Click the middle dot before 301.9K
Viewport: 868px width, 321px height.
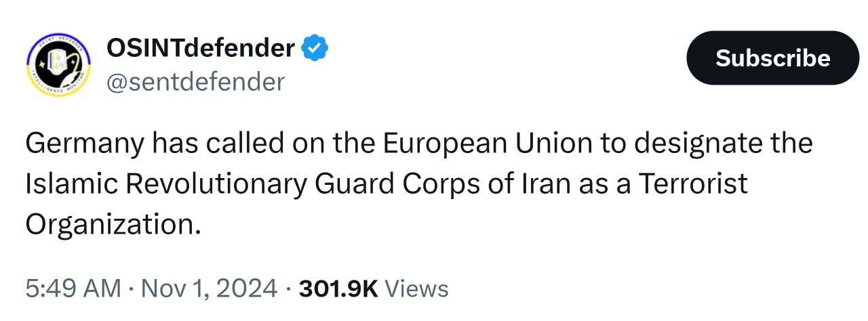(x=289, y=290)
